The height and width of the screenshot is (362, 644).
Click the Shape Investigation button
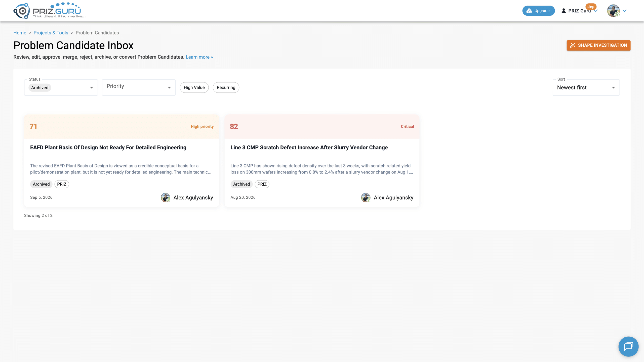[x=598, y=45]
